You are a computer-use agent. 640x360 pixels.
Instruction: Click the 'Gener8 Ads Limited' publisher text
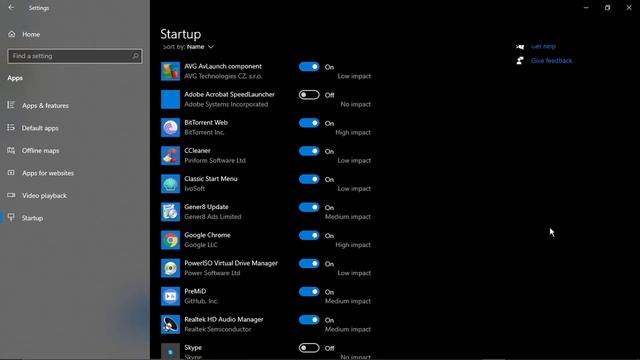click(213, 217)
